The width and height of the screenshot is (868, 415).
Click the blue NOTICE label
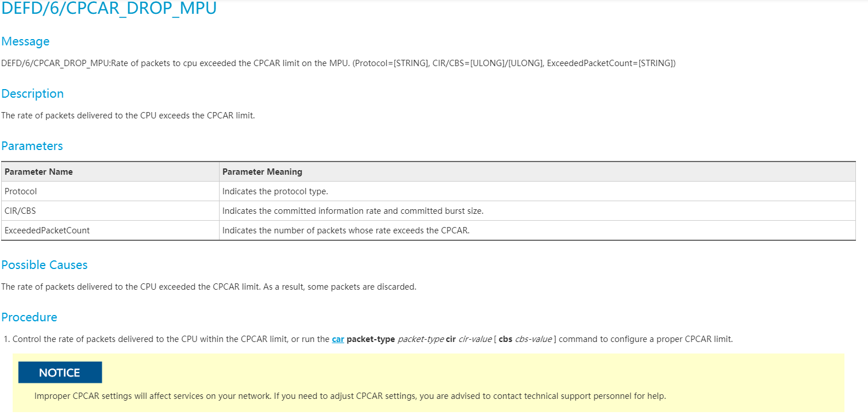point(60,372)
